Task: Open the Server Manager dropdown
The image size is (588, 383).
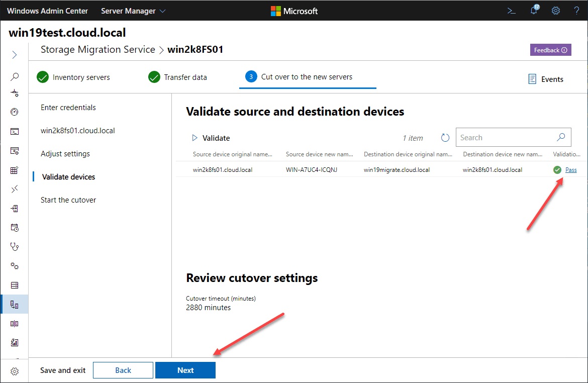Action: pos(133,11)
